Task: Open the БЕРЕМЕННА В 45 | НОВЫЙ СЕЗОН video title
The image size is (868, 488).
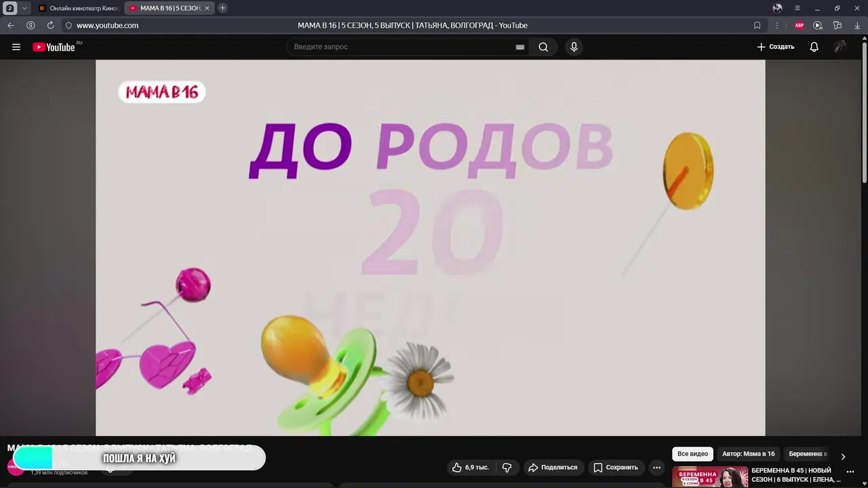Action: pyautogui.click(x=795, y=475)
